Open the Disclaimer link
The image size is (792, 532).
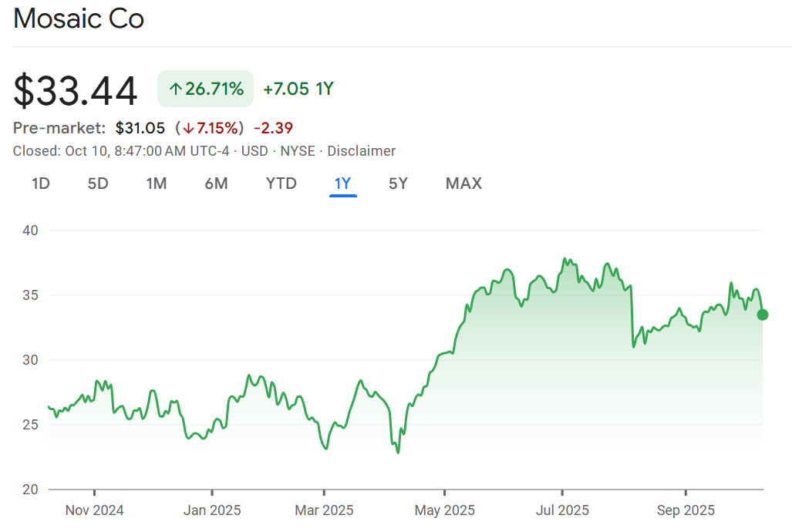(x=361, y=151)
